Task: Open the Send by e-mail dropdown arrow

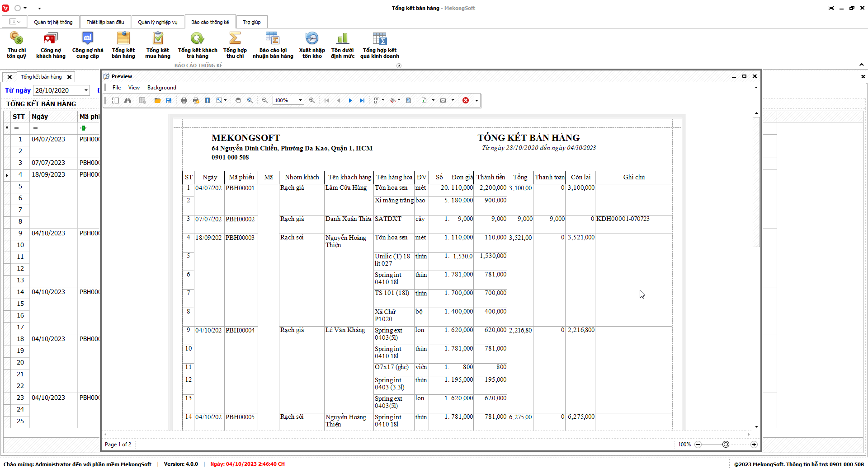Action: [453, 100]
